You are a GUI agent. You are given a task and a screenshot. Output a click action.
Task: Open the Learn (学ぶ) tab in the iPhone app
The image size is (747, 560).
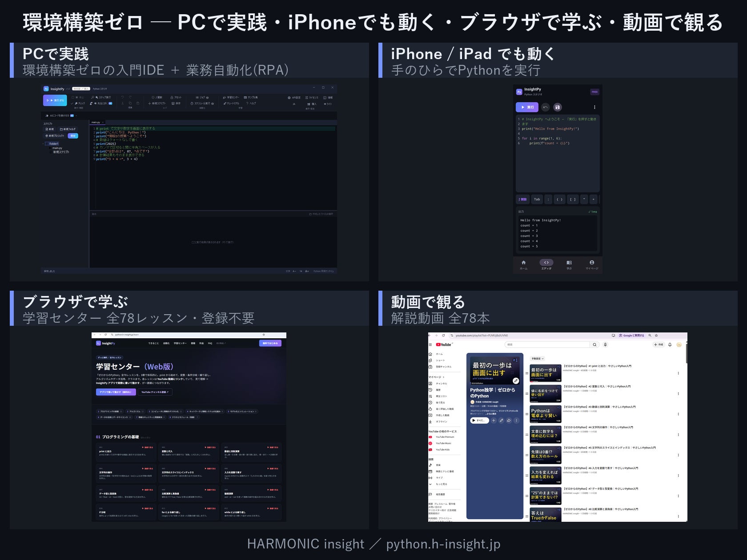click(x=569, y=265)
